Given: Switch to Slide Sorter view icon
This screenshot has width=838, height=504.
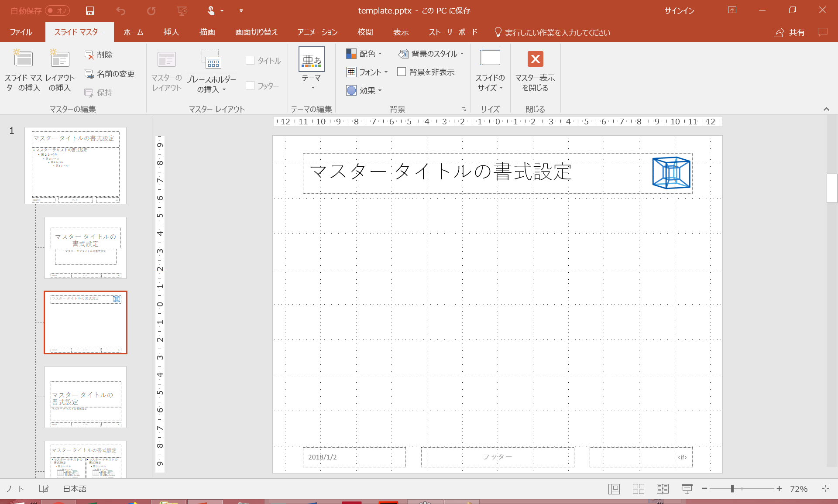Looking at the screenshot, I should point(638,489).
